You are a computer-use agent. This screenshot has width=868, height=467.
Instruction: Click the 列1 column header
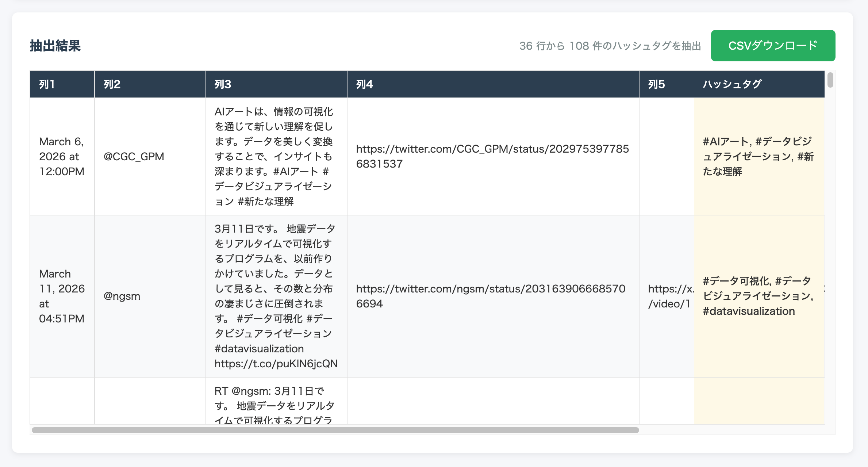click(47, 84)
